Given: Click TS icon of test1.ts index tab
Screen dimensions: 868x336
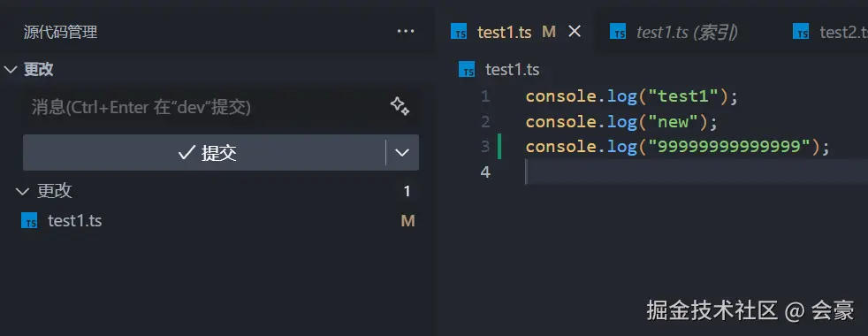Looking at the screenshot, I should 618,32.
